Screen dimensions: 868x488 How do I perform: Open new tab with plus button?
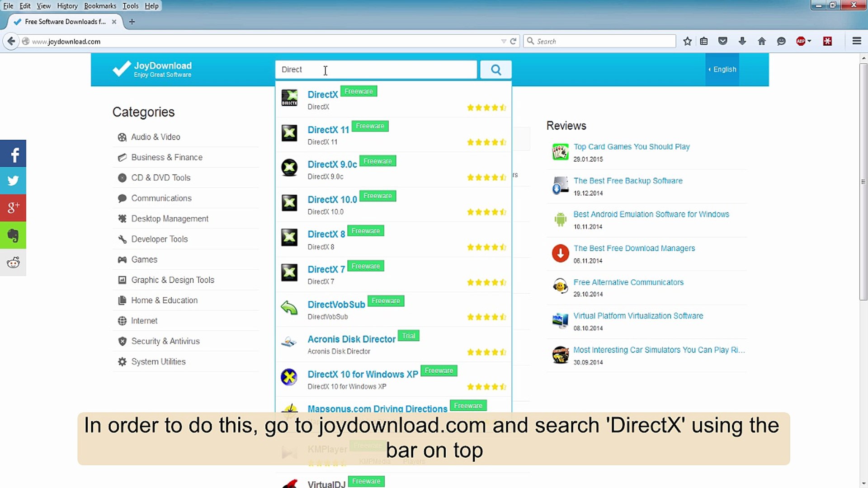(132, 22)
